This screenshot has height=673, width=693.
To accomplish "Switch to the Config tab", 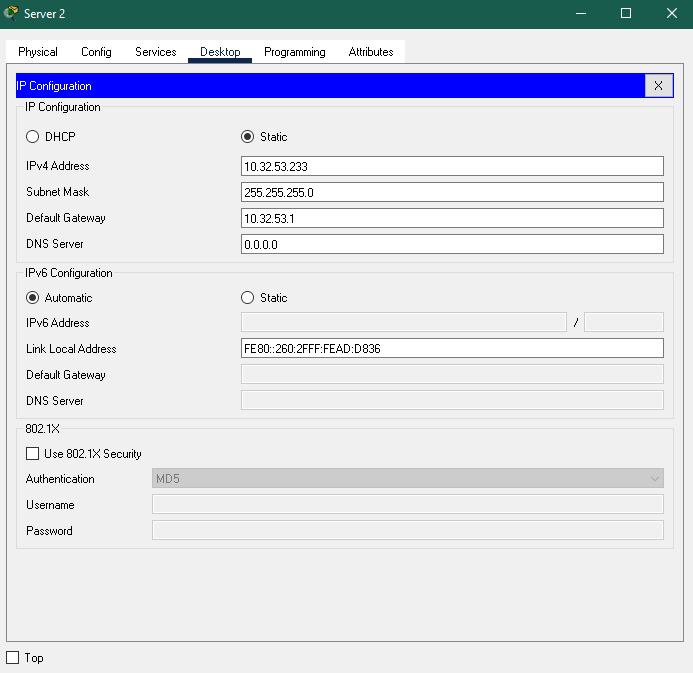I will 96,52.
